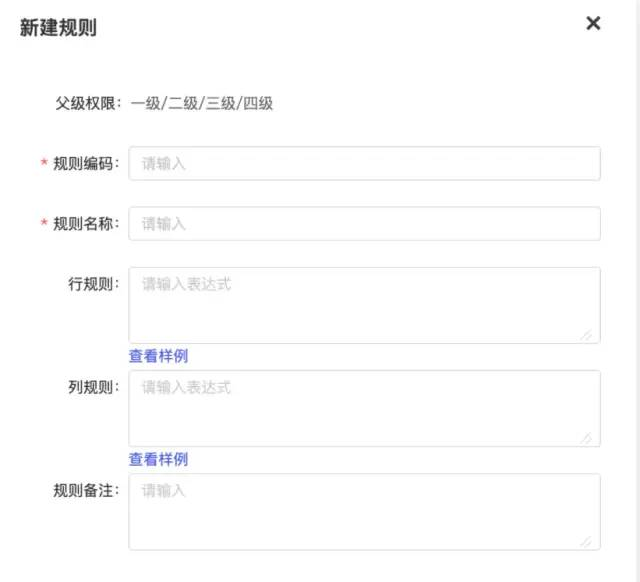Viewport: 640px width, 582px height.
Task: Click the 列规则 field label
Action: click(x=93, y=387)
